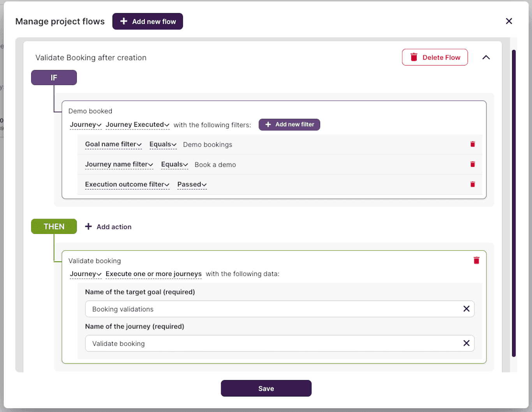Remove the Validate booking action
The image size is (532, 412).
pyautogui.click(x=476, y=260)
